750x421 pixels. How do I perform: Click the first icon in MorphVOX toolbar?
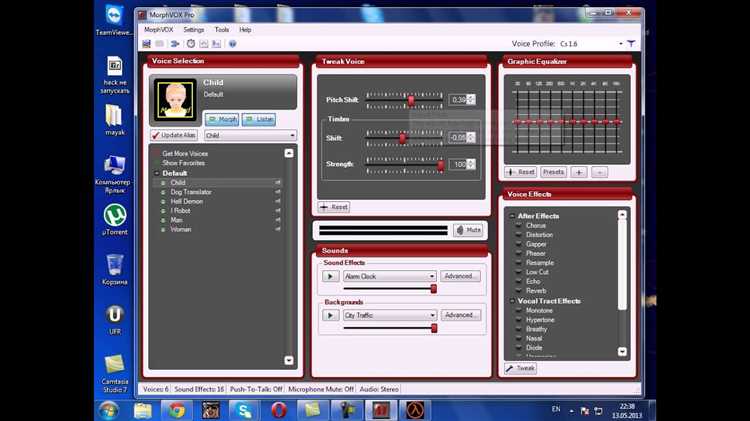pos(146,44)
